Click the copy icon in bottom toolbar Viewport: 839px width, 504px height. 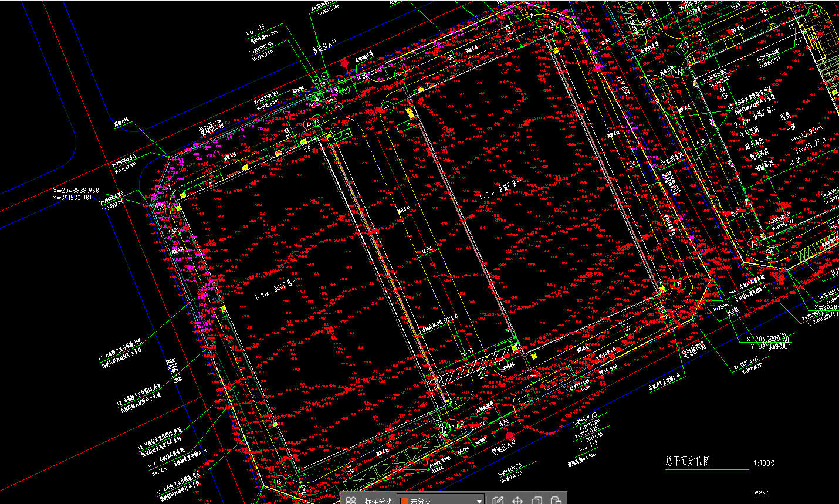536,500
